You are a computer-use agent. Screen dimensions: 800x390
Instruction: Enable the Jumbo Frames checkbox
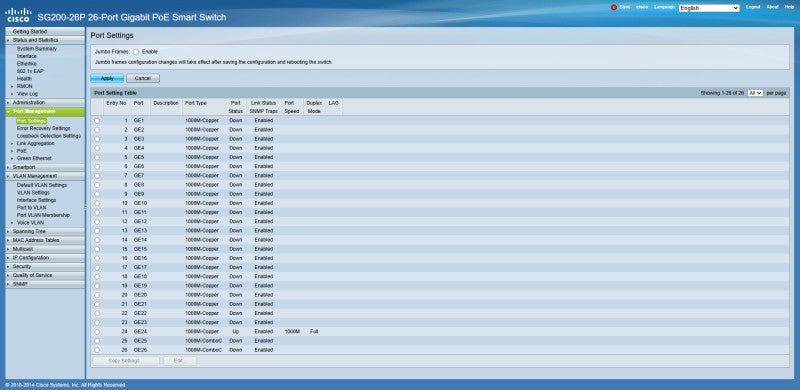pos(136,52)
